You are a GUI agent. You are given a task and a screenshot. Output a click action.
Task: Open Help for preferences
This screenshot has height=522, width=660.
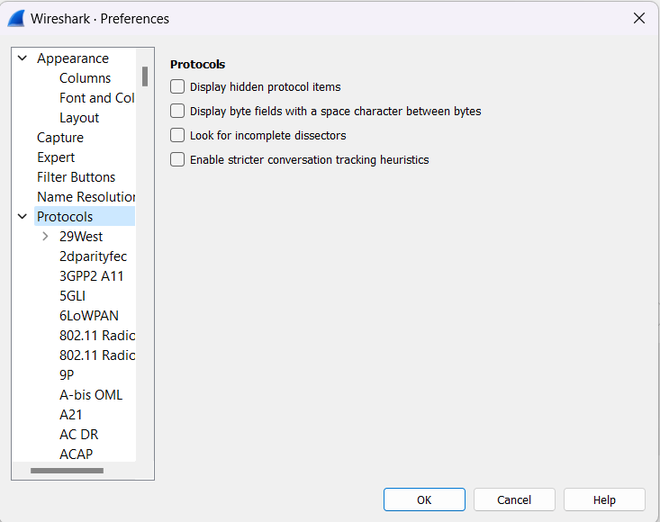pos(604,500)
